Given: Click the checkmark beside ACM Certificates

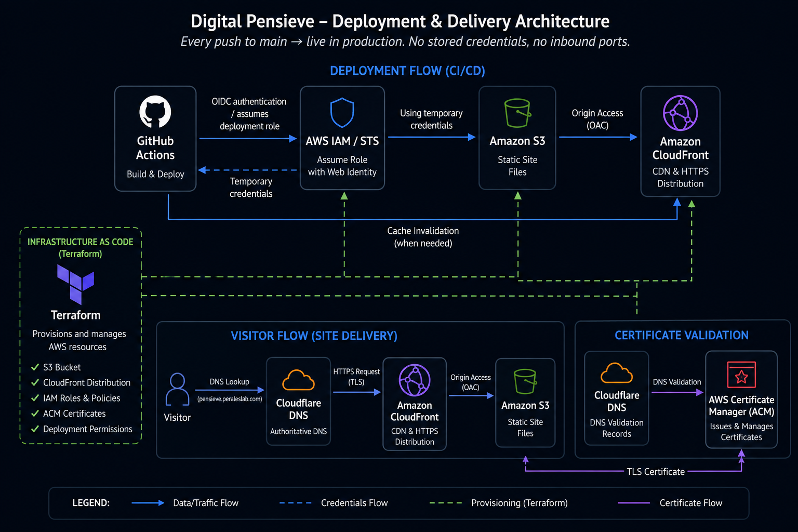Looking at the screenshot, I should point(35,414).
